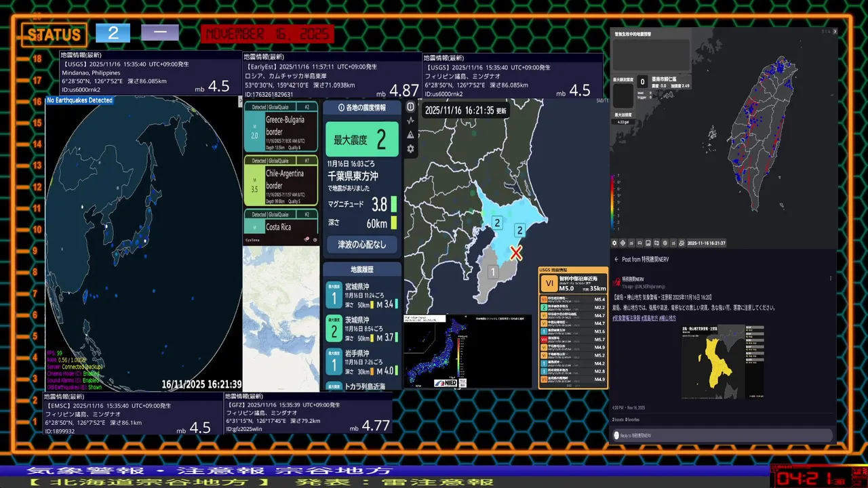Click the NOVEMBER 16 2025 date display

267,34
